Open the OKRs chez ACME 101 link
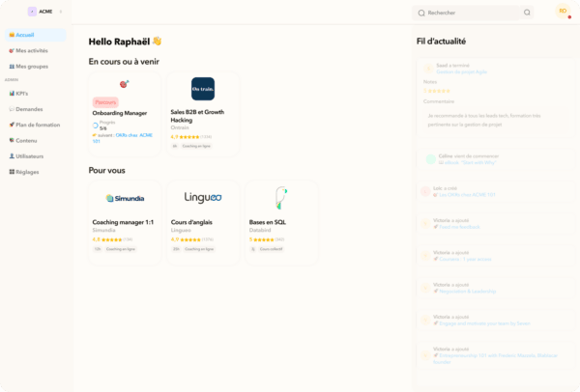Image resolution: width=580 pixels, height=392 pixels. click(x=134, y=137)
